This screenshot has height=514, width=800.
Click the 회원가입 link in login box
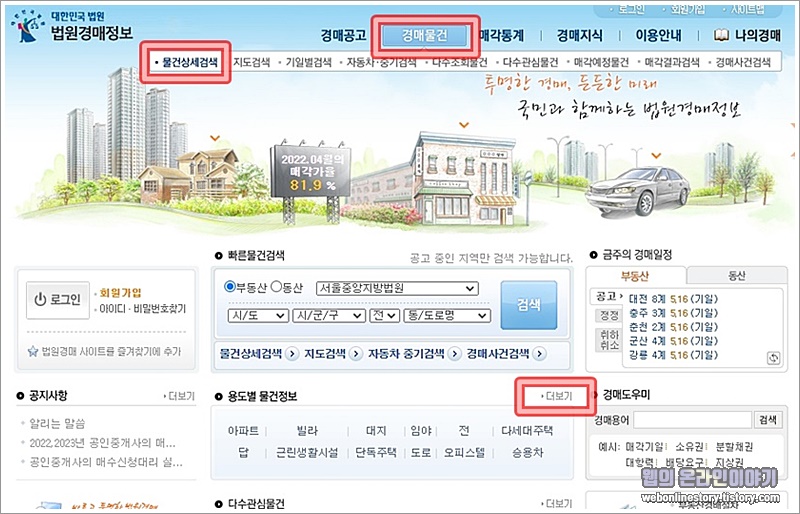click(x=118, y=293)
